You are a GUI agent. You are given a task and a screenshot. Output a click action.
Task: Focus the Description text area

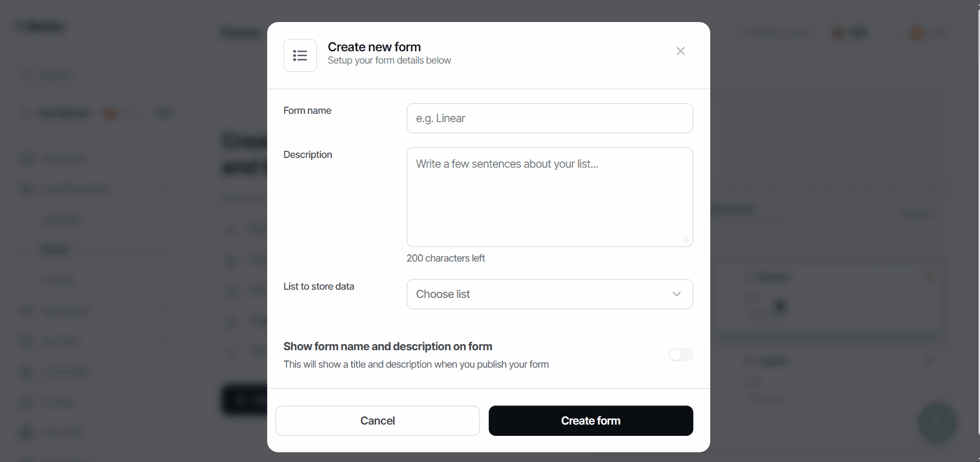click(550, 197)
